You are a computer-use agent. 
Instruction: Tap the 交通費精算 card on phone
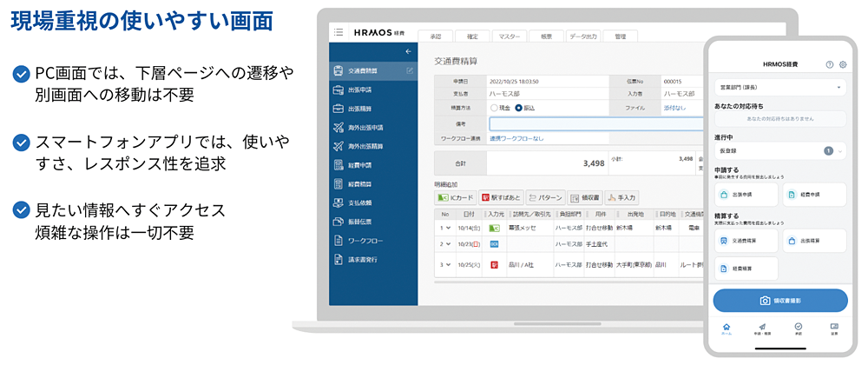point(746,241)
